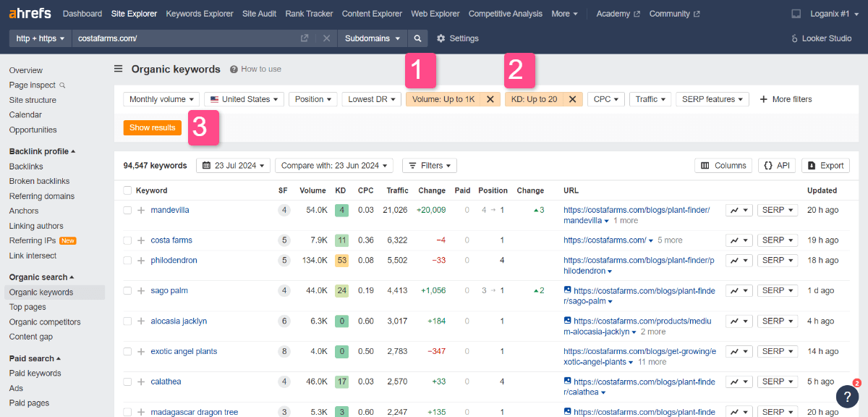The image size is (868, 417).
Task: Sort by the Traffic column header
Action: click(x=397, y=190)
